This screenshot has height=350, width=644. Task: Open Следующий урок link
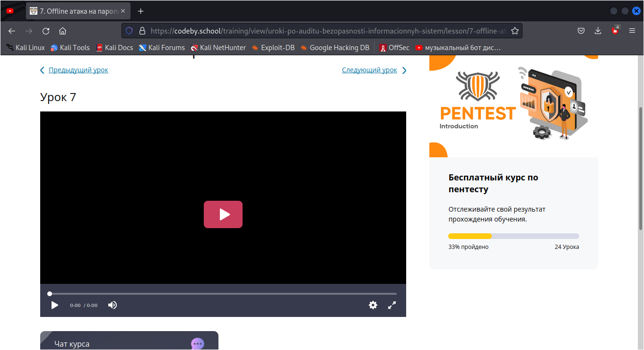click(369, 70)
